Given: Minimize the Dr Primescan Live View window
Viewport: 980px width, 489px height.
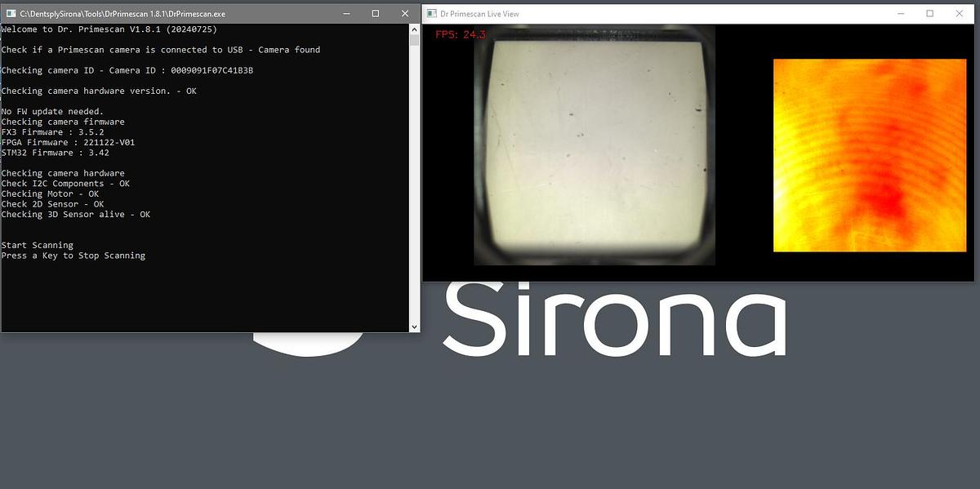Looking at the screenshot, I should coord(899,14).
